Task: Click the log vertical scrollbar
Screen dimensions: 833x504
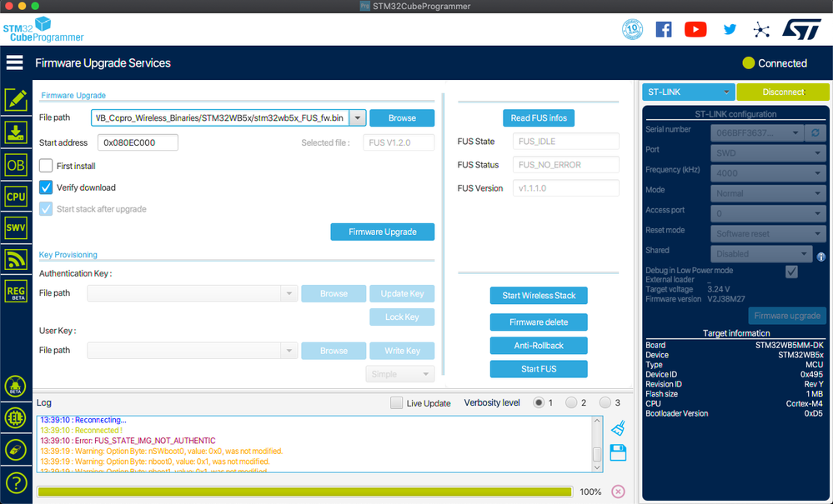Action: [597, 444]
